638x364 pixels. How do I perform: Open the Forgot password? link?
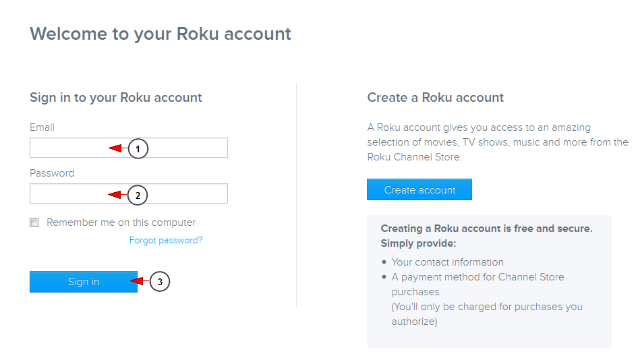[166, 241]
